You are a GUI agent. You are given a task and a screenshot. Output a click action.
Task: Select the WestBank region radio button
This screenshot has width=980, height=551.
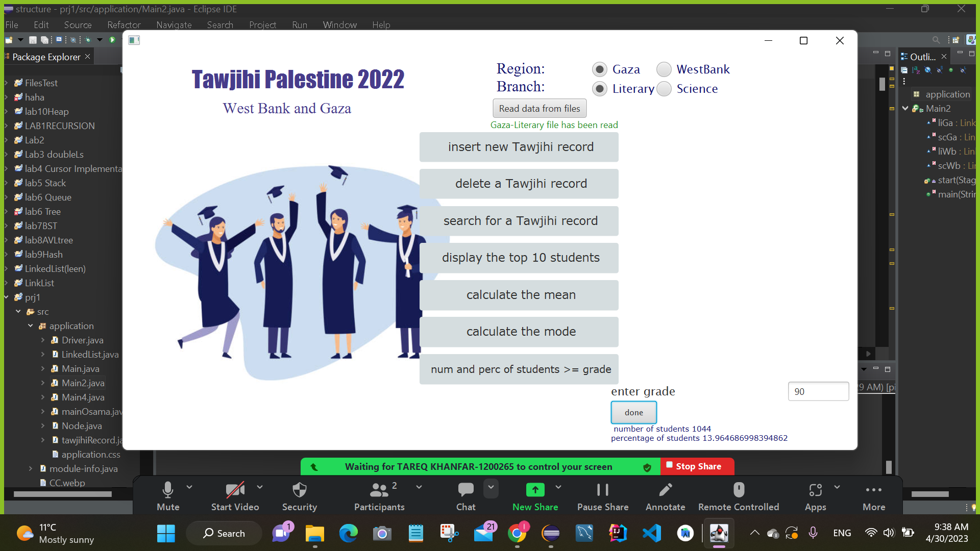[x=664, y=69]
